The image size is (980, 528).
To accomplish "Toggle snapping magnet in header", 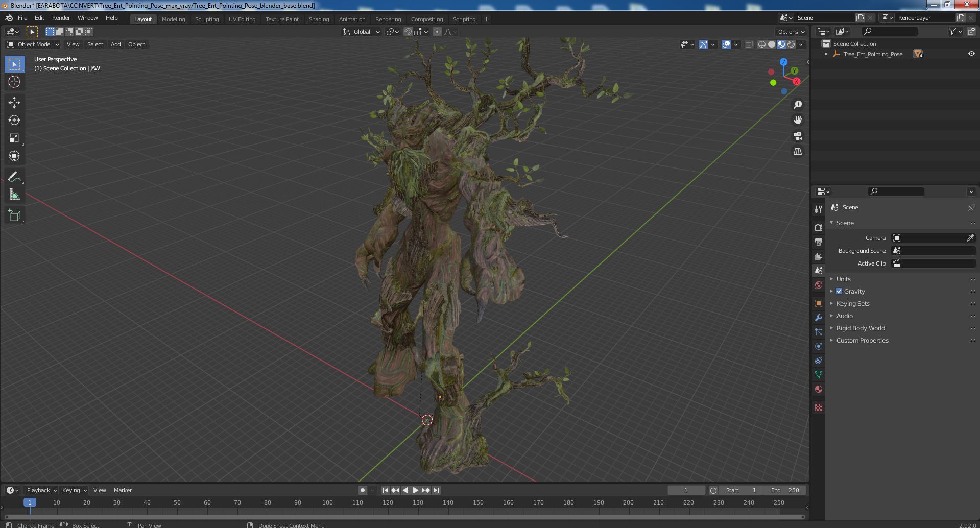I will [408, 32].
